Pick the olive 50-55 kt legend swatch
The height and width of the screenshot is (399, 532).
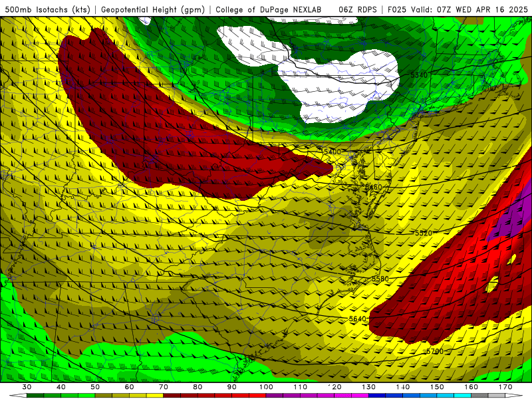(x=104, y=396)
